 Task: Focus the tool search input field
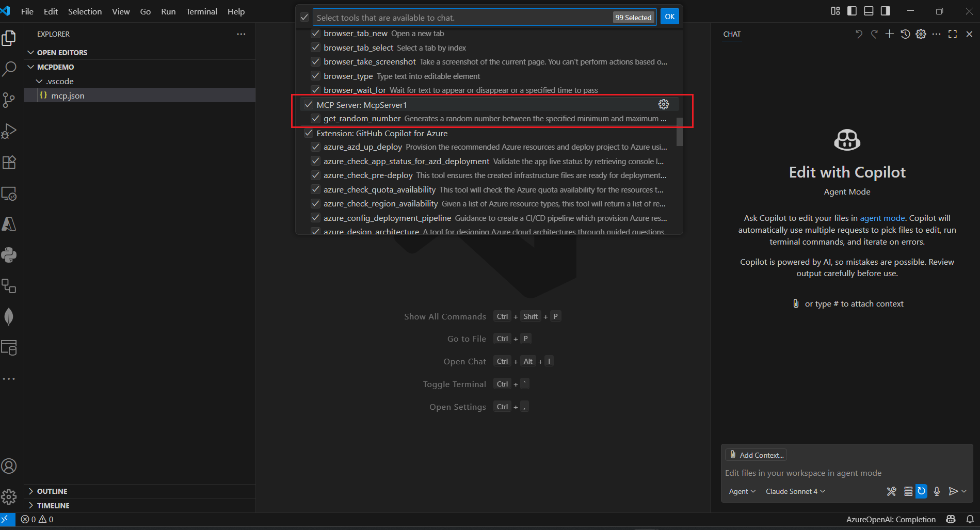(x=462, y=18)
